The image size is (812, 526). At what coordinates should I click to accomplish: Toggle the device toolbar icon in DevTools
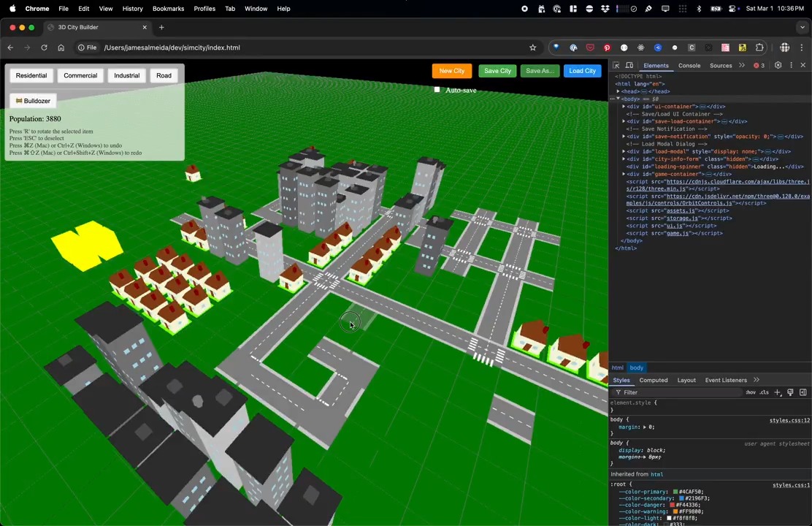pyautogui.click(x=629, y=65)
